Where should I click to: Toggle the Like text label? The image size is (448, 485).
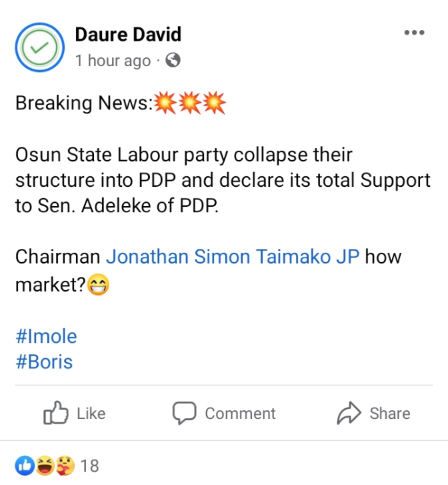pyautogui.click(x=91, y=414)
